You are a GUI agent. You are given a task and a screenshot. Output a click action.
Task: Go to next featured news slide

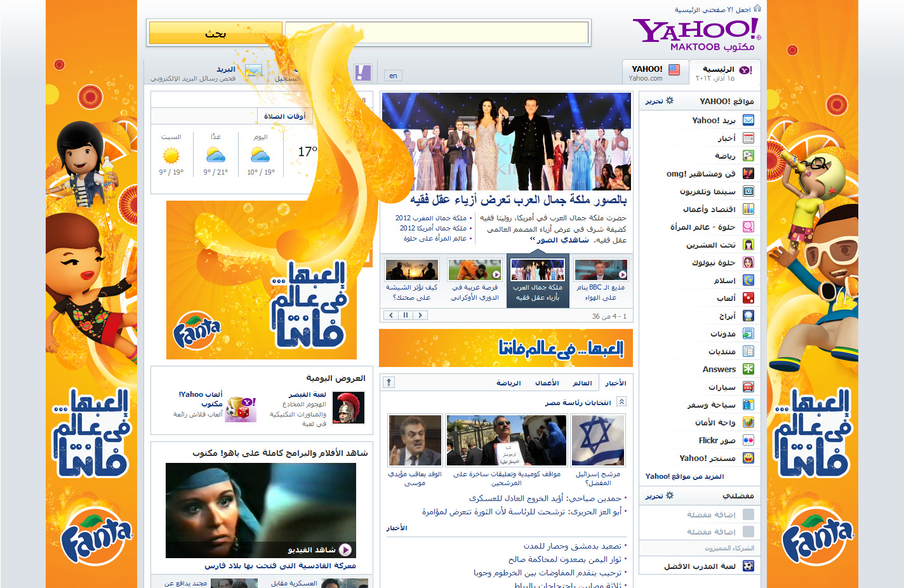click(x=420, y=315)
